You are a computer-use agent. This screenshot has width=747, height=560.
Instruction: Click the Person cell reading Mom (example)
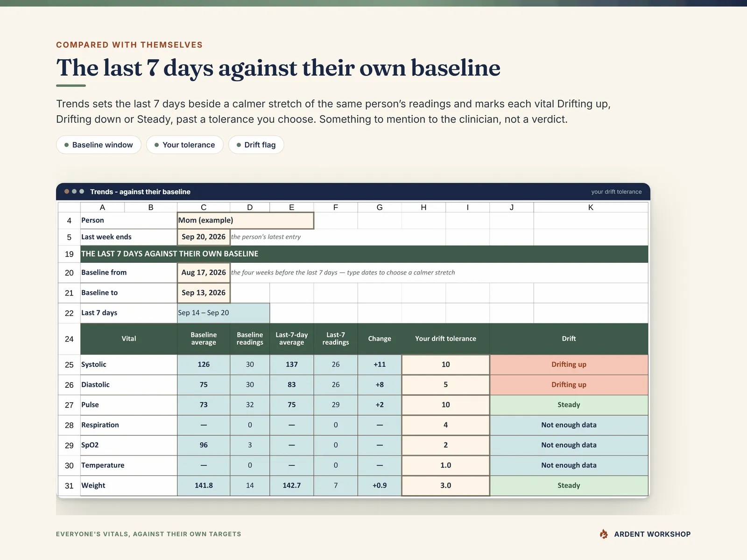coord(246,220)
